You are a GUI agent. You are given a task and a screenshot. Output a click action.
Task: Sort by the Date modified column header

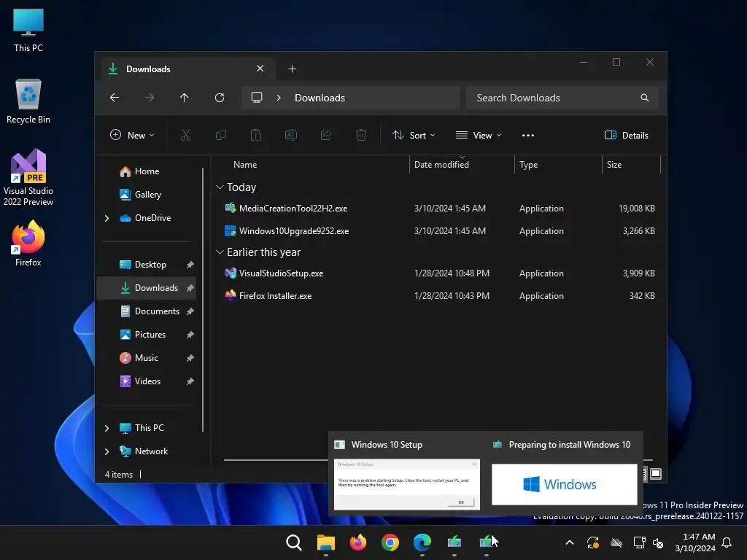click(x=441, y=165)
